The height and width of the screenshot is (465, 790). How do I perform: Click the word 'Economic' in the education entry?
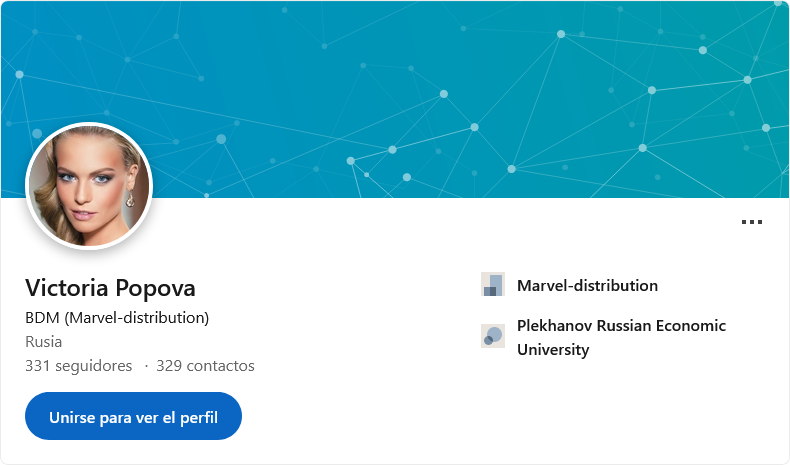point(691,325)
